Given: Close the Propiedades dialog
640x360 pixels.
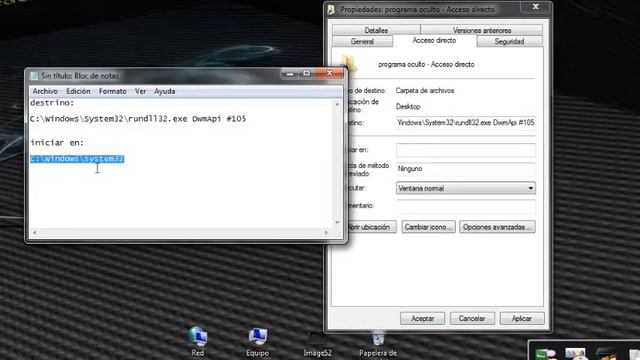Looking at the screenshot, I should [536, 7].
